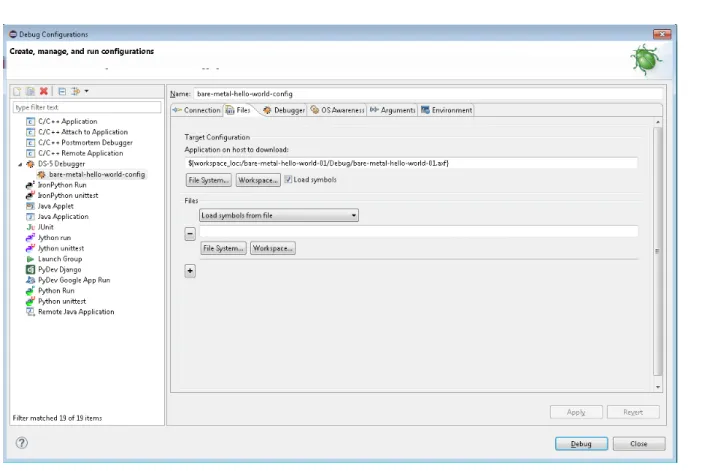The image size is (702, 471).
Task: Click Workspace button in Files section
Action: (273, 248)
